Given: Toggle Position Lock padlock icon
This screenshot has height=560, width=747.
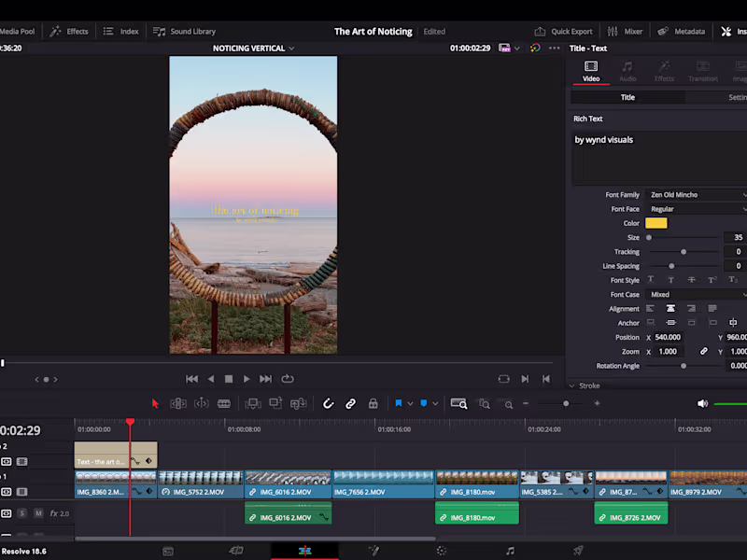Looking at the screenshot, I should (373, 404).
